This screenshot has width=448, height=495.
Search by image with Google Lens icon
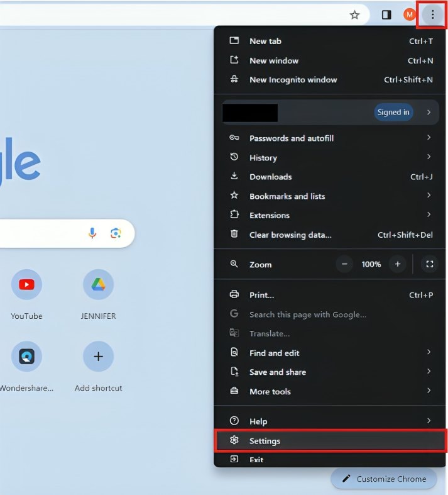point(116,233)
